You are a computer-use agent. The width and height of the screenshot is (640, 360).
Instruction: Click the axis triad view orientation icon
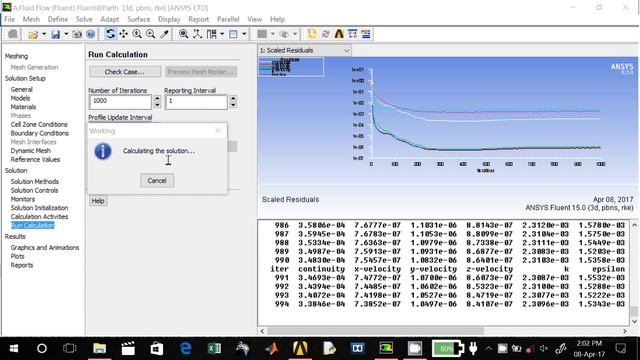pyautogui.click(x=198, y=34)
